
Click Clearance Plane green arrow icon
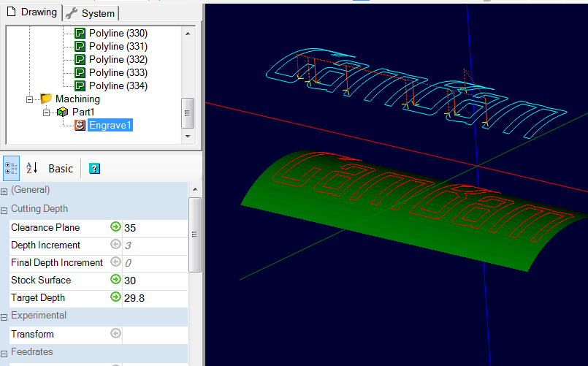pos(115,226)
